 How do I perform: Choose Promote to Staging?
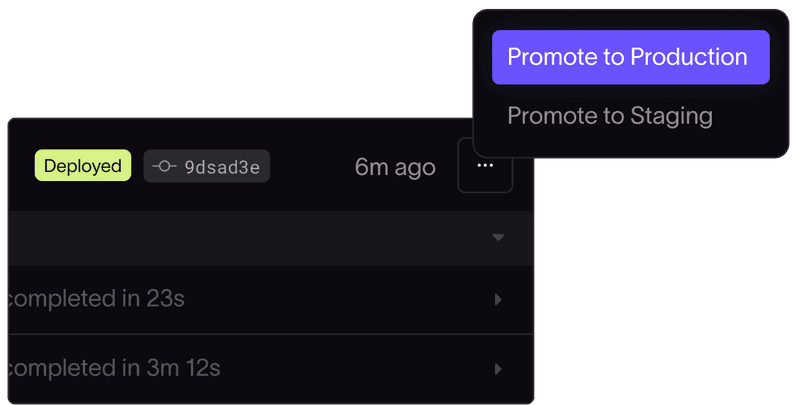point(610,116)
